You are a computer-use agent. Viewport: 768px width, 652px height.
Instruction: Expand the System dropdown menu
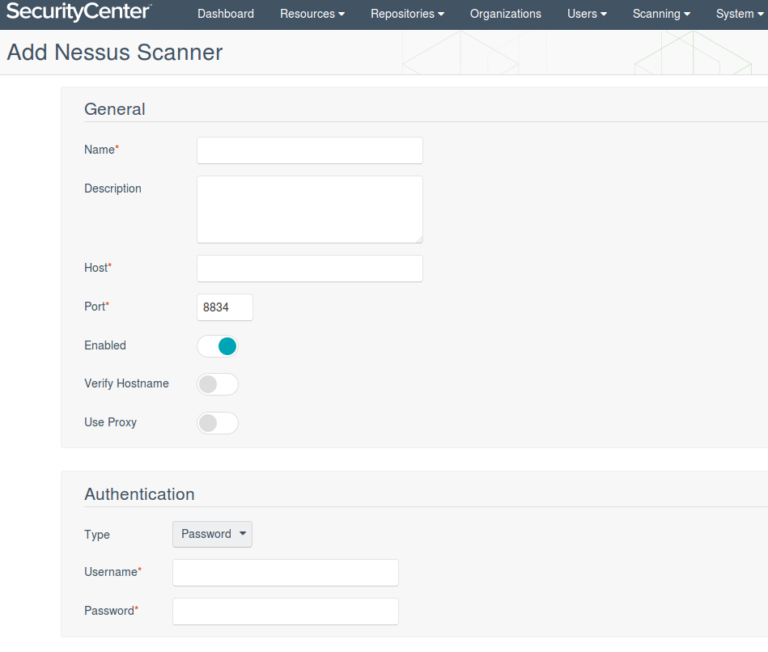[x=740, y=14]
